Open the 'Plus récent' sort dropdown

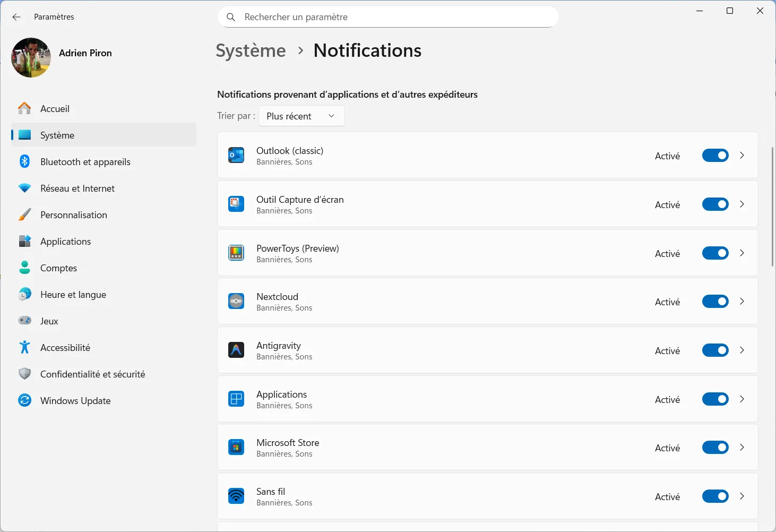tap(301, 115)
